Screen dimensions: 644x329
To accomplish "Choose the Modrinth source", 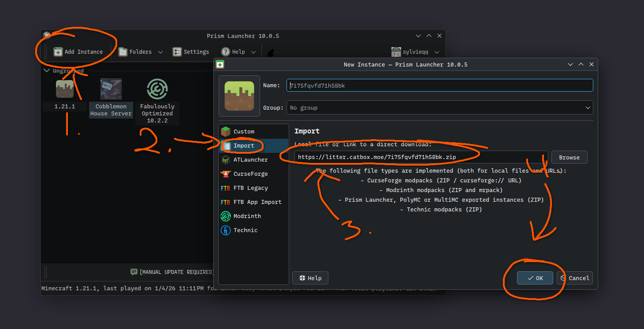I will [x=247, y=216].
